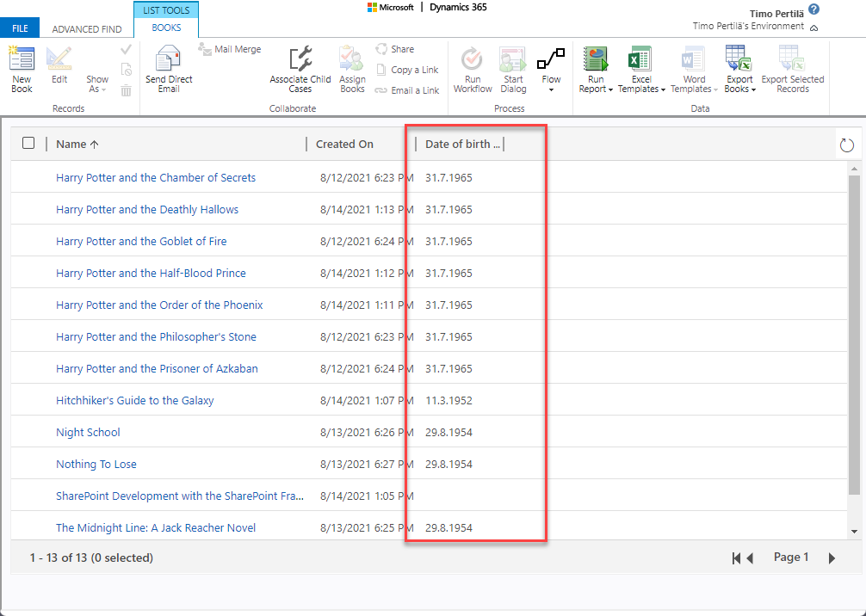This screenshot has height=616, width=866.
Task: Go to the next page arrow
Action: (832, 558)
